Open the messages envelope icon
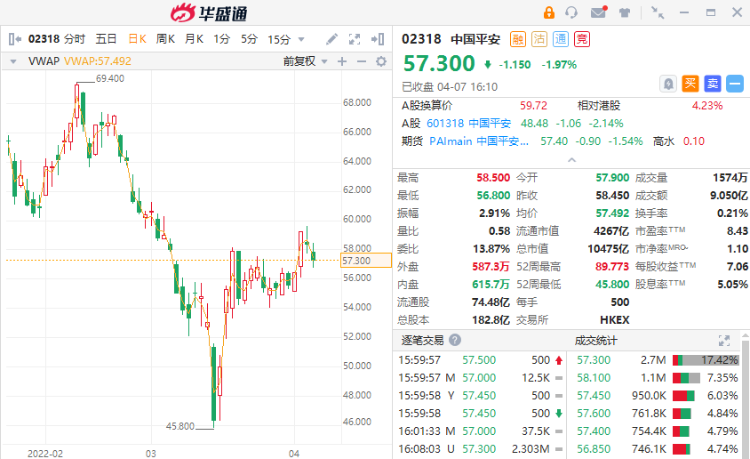This screenshot has height=459, width=750. [598, 12]
